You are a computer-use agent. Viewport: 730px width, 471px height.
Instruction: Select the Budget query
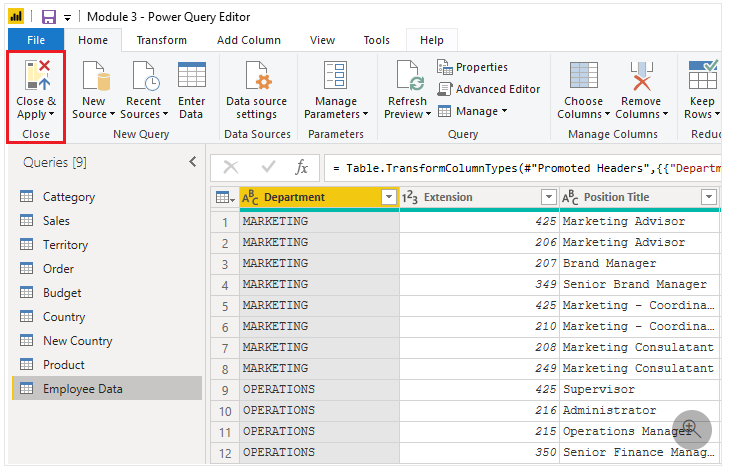tap(107, 293)
